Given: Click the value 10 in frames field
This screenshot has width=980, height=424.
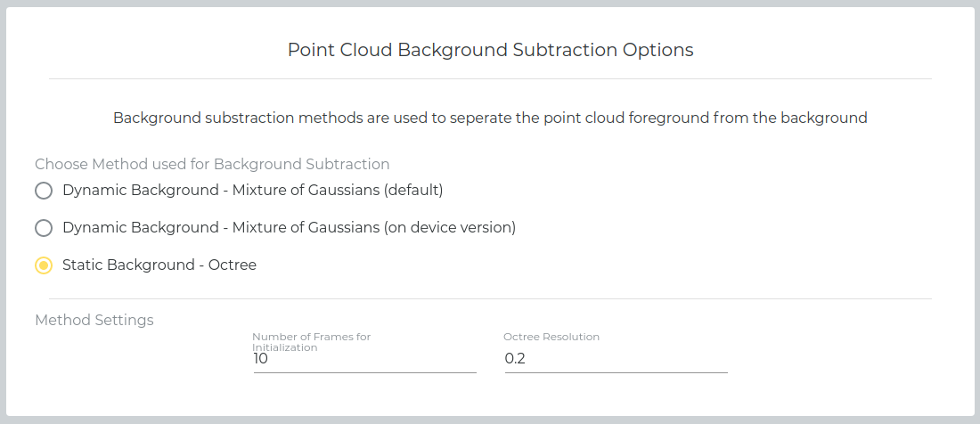Looking at the screenshot, I should (261, 358).
